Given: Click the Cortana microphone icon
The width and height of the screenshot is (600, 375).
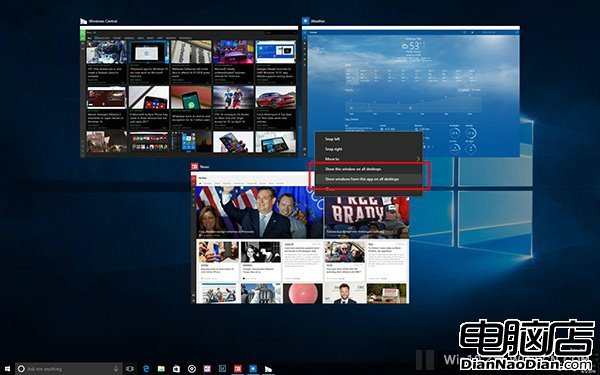Looking at the screenshot, I should 116,368.
